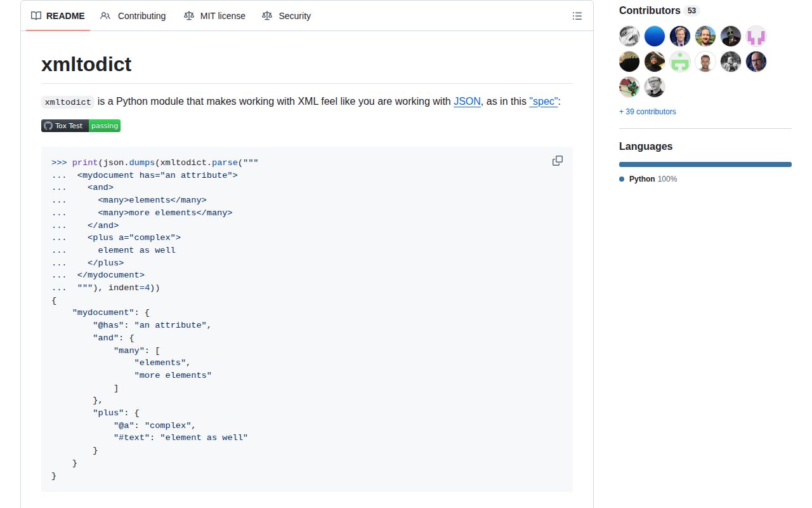The width and height of the screenshot is (812, 508).
Task: Copy the code block with the copy icon
Action: tap(558, 161)
